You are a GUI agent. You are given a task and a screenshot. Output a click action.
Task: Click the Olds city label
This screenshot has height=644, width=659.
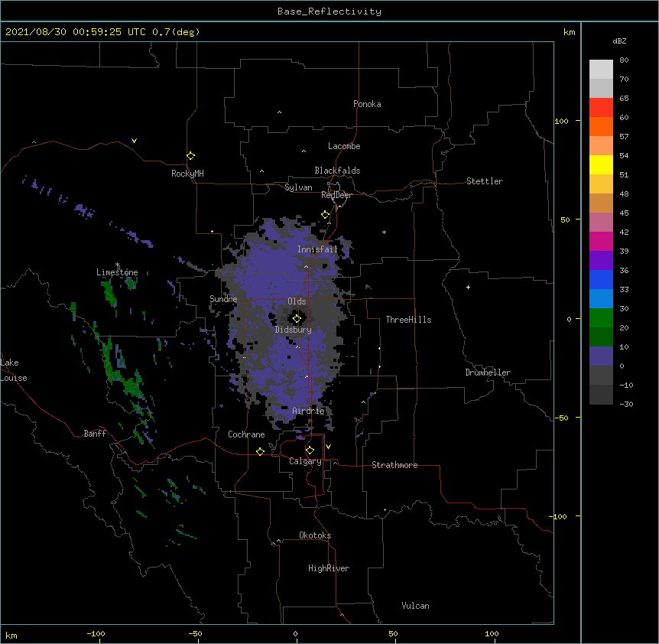pos(297,301)
